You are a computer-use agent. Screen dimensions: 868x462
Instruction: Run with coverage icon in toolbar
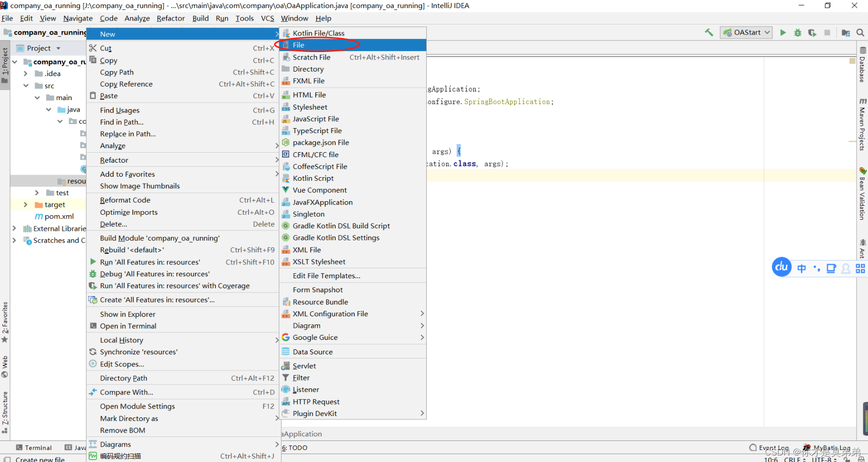click(x=812, y=33)
